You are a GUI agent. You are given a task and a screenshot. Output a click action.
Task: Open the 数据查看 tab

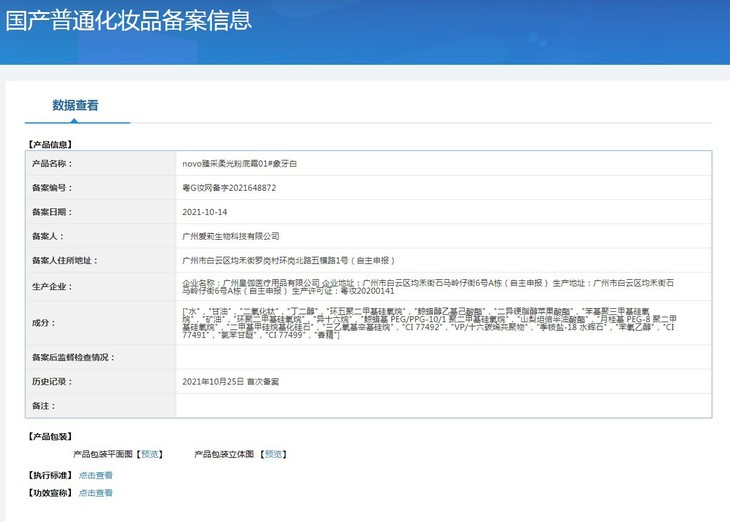click(76, 106)
